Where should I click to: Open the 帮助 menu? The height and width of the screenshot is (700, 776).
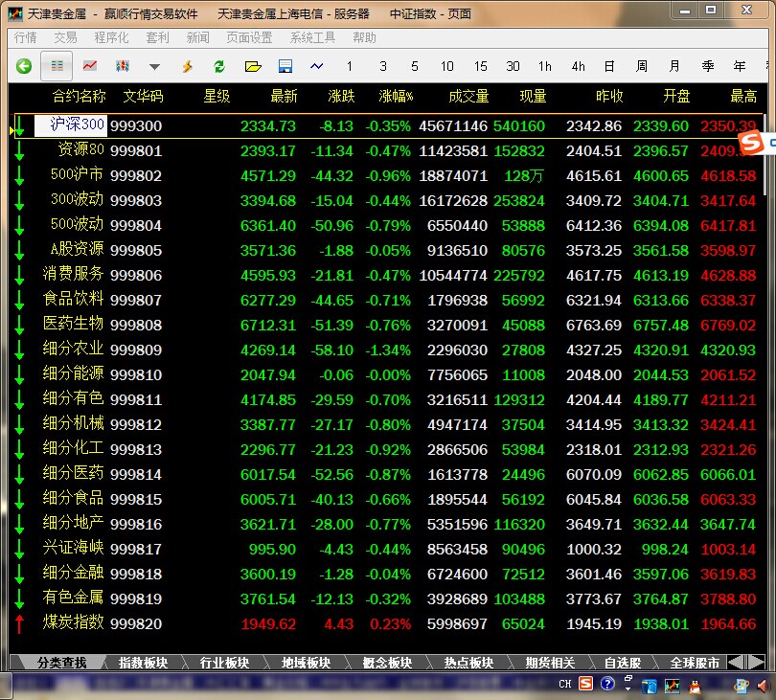[x=364, y=37]
